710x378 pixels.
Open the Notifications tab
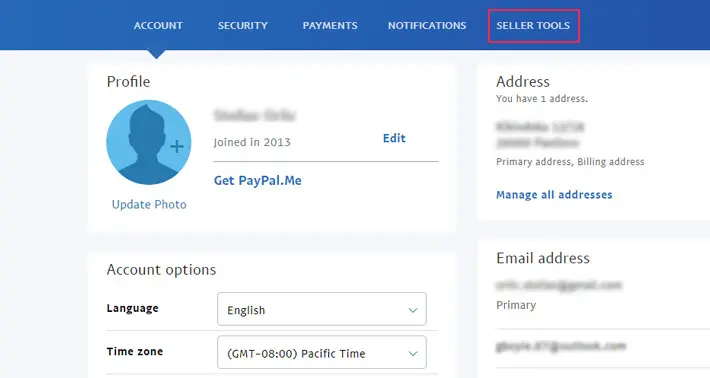point(427,26)
